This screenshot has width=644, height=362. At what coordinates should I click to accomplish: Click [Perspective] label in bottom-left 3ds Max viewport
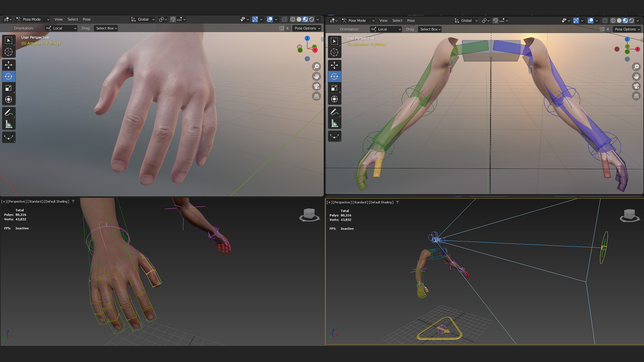(17, 201)
